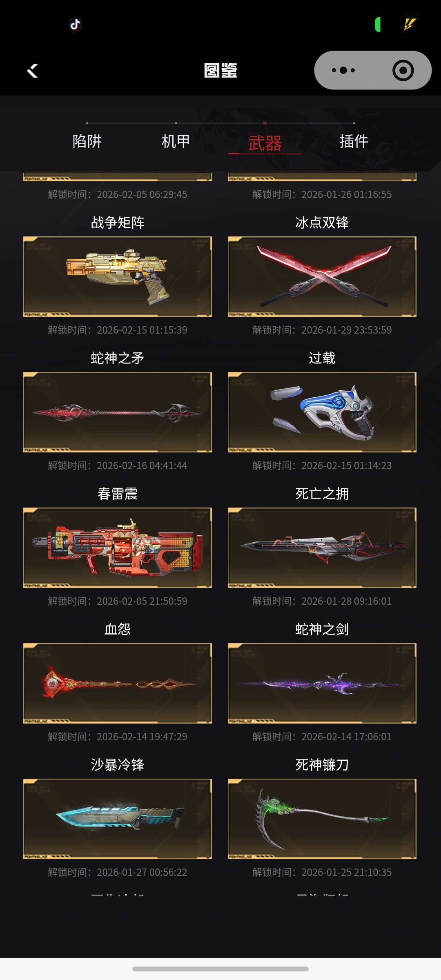Switch to the 陷阱 tab
This screenshot has width=441, height=980.
(x=87, y=141)
